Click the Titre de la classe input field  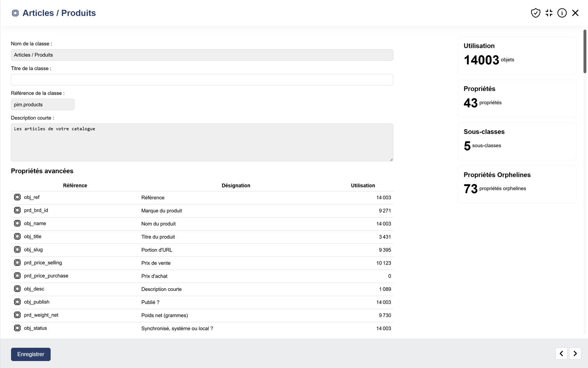coord(202,80)
